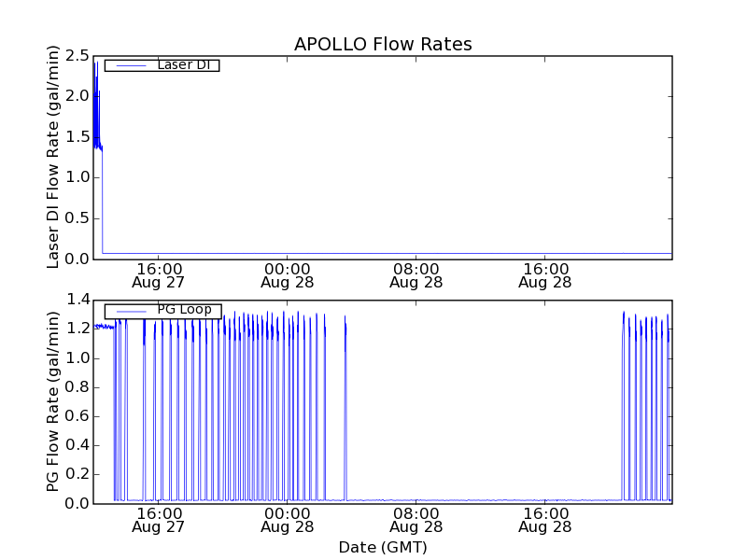This screenshot has height=560, width=747.
Task: Select the 0.0 tick on Laser DI axis
Action: click(x=78, y=259)
